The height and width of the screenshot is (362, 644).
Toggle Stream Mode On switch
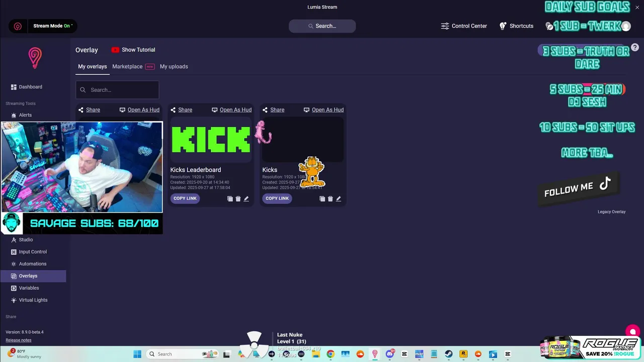(53, 26)
